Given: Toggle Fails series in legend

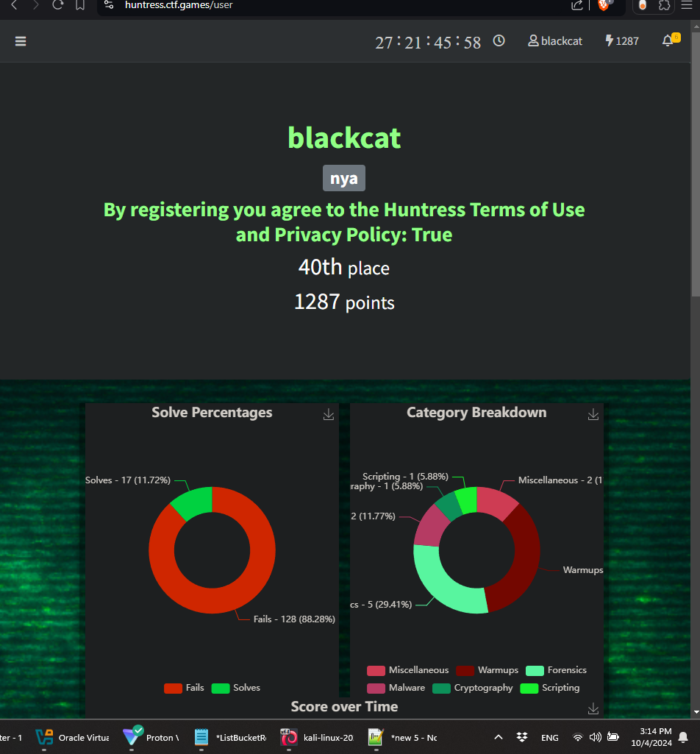Looking at the screenshot, I should pos(184,688).
